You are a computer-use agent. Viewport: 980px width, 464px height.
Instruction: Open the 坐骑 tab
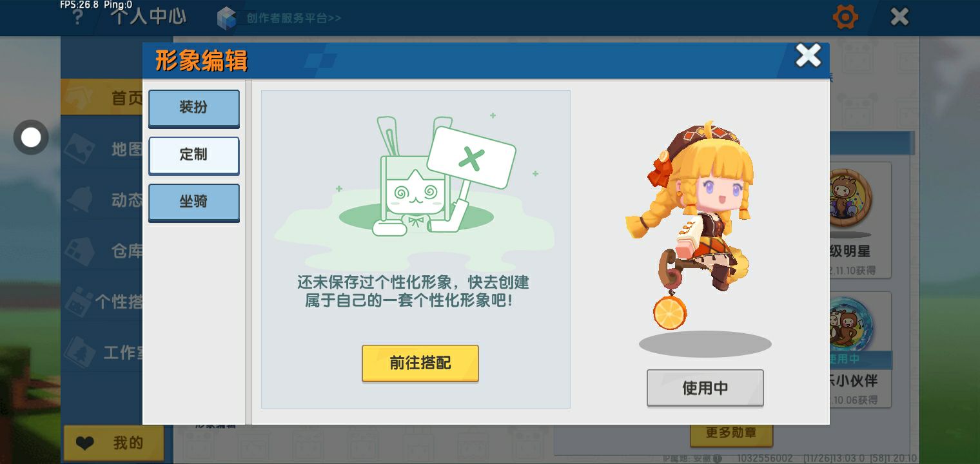[x=194, y=202]
